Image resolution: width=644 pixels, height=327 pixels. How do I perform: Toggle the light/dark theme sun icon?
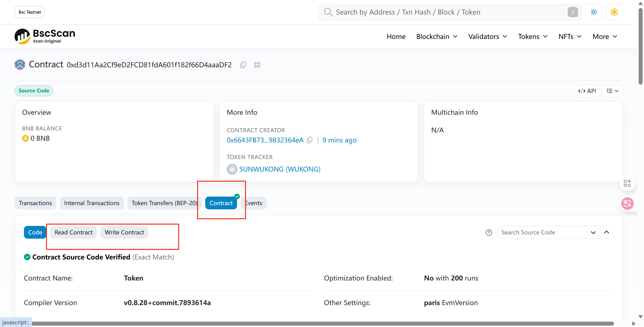point(593,12)
